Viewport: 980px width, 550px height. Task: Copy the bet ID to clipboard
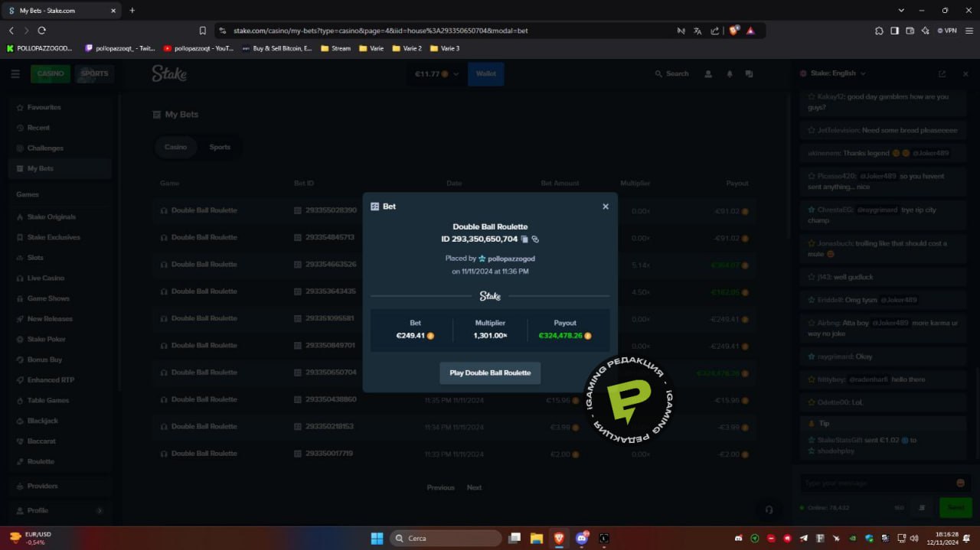(x=525, y=239)
